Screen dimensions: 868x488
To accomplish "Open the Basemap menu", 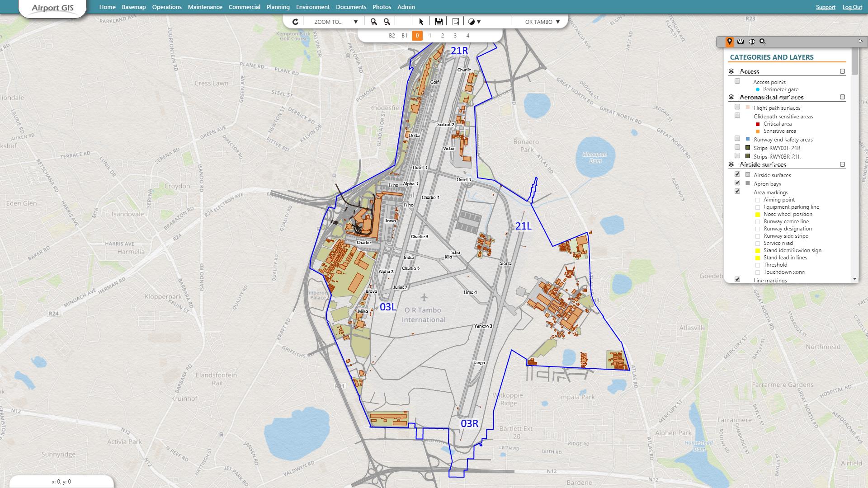I will (134, 7).
